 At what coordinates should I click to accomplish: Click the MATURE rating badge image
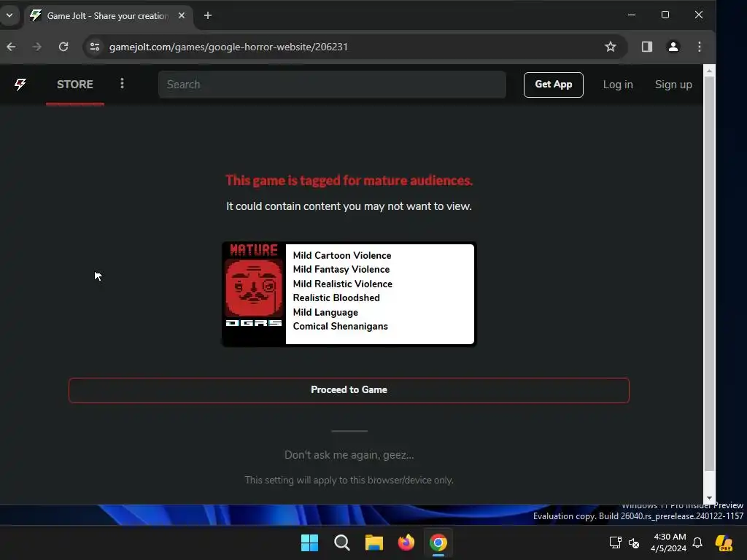pos(254,294)
